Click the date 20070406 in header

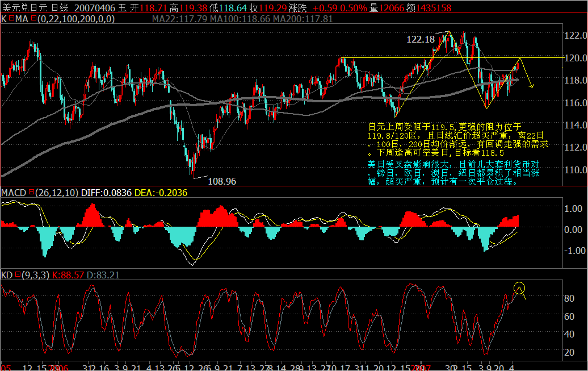[x=94, y=7]
